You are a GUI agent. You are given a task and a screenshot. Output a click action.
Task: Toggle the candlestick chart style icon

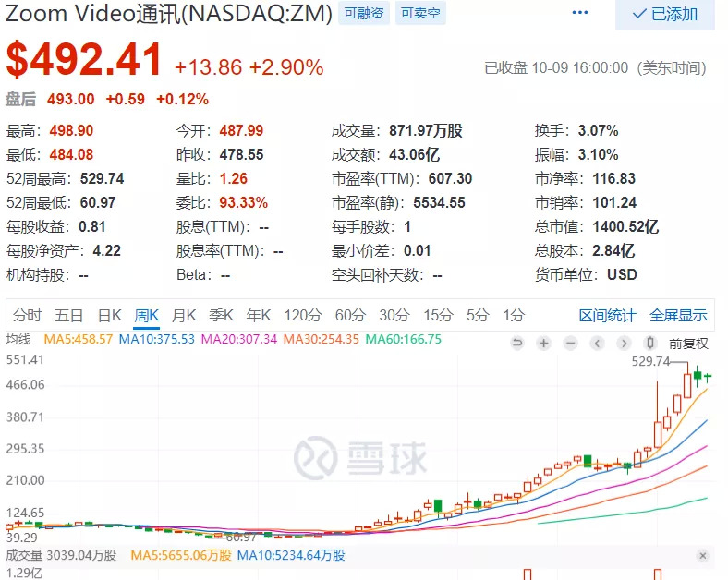point(650,344)
